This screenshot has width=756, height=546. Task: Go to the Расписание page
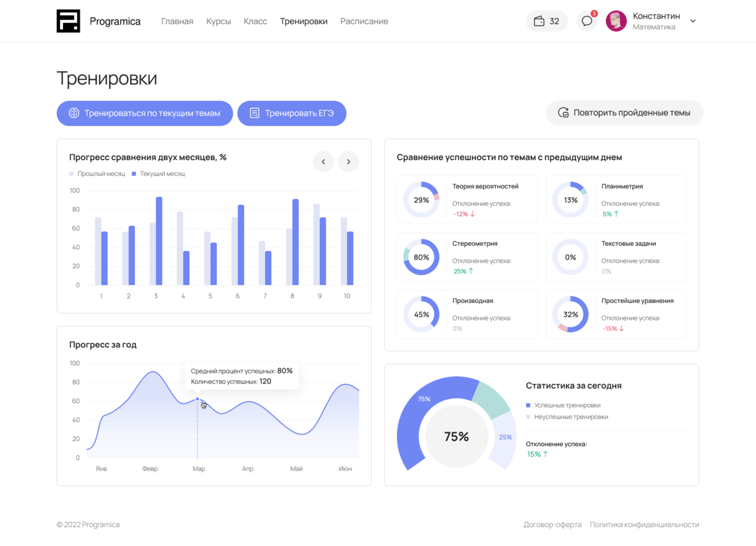(364, 21)
